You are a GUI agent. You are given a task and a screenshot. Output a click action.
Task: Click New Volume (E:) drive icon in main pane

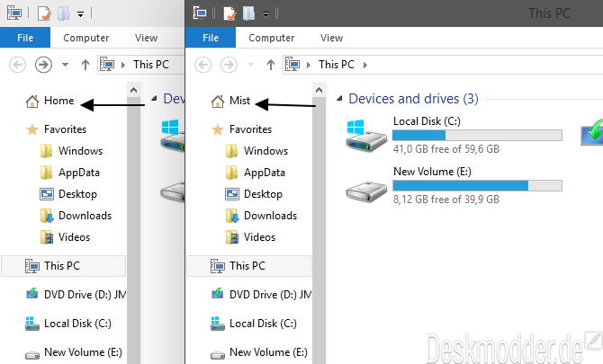366,191
